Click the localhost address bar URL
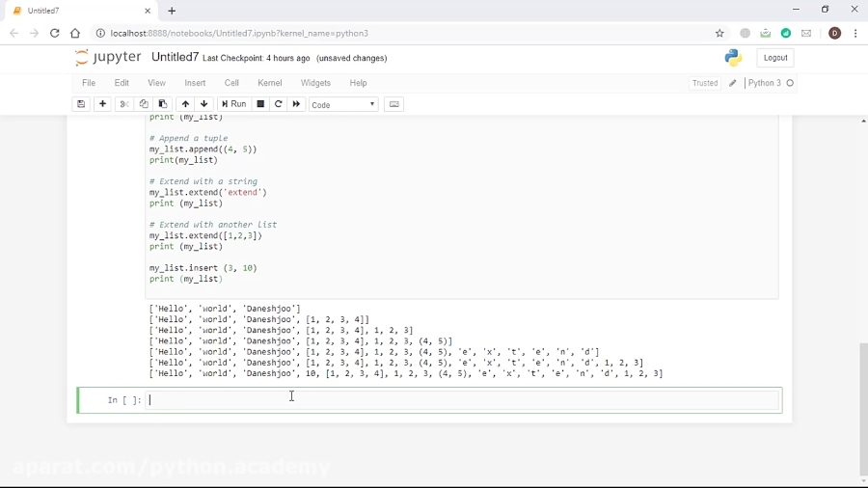Image resolution: width=868 pixels, height=488 pixels. point(239,33)
